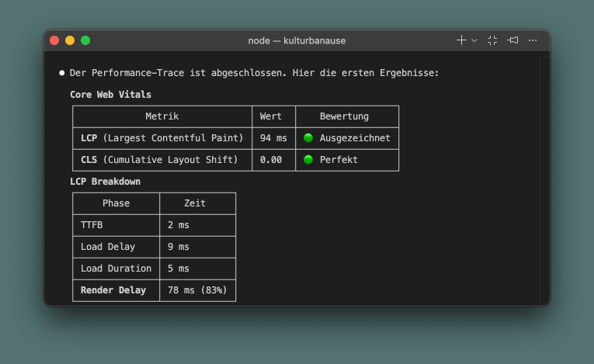Minimize the window using yellow button

[70, 40]
